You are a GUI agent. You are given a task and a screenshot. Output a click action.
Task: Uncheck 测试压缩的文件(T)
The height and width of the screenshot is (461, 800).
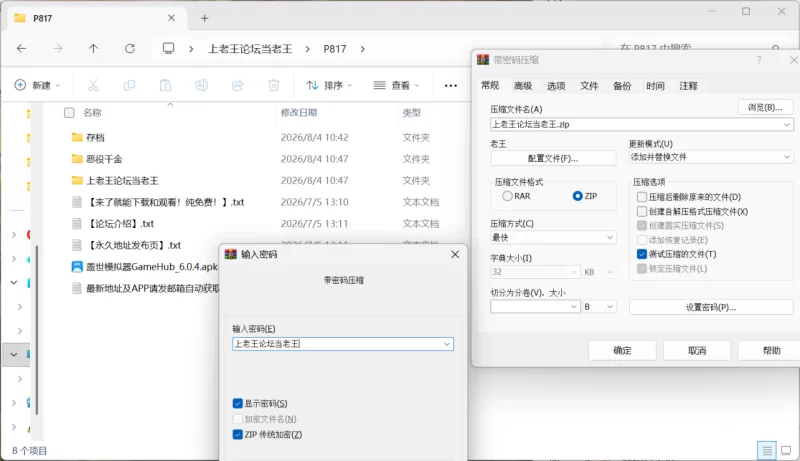click(x=642, y=254)
